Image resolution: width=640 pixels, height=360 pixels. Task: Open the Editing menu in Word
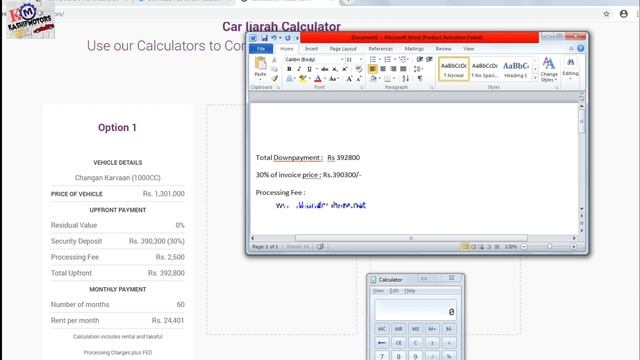click(x=570, y=68)
